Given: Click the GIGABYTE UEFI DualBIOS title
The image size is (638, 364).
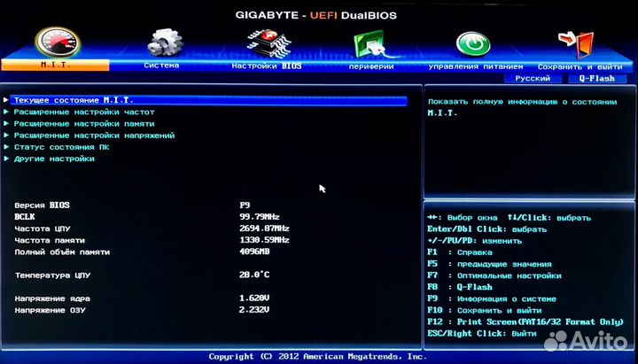Looking at the screenshot, I should (x=316, y=15).
